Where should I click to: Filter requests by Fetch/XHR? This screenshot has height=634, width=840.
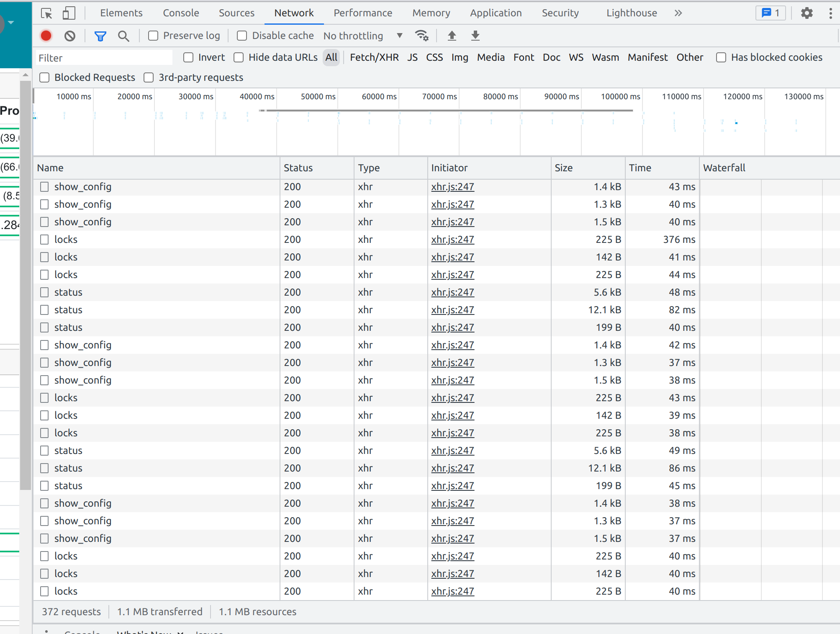374,57
